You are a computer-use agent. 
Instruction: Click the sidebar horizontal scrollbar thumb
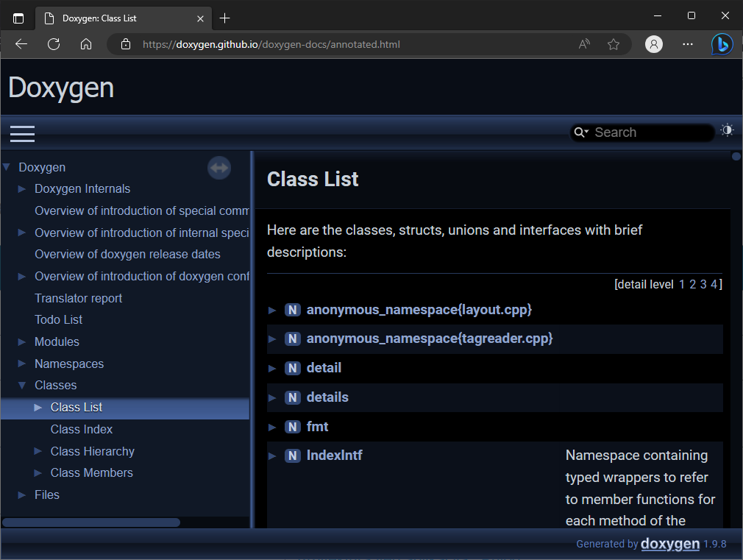point(91,522)
